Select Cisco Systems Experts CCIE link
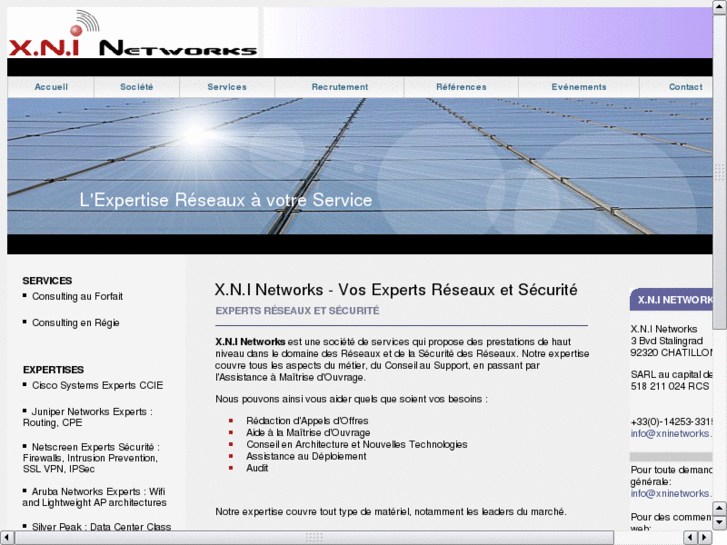Viewport: 727px width, 545px height. 97,385
